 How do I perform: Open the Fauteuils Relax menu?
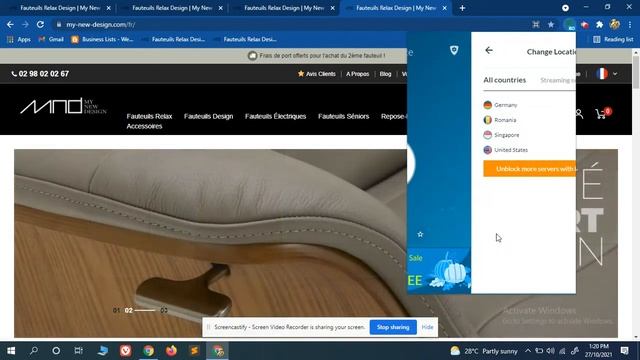point(149,116)
